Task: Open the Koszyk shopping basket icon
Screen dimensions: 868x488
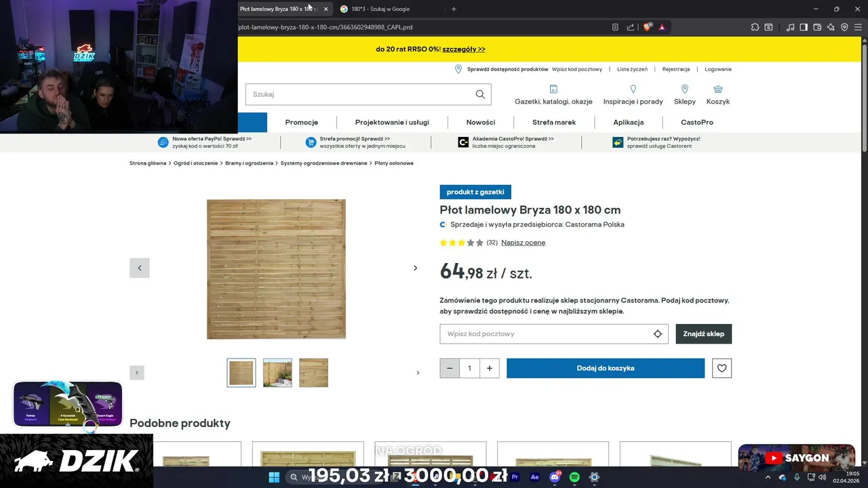Action: (x=718, y=89)
